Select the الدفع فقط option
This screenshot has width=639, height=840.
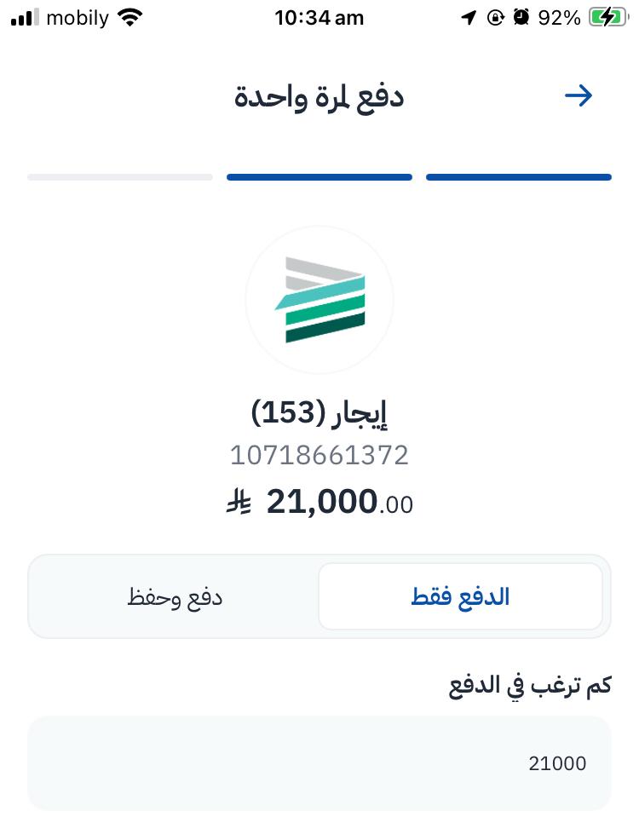tap(460, 596)
